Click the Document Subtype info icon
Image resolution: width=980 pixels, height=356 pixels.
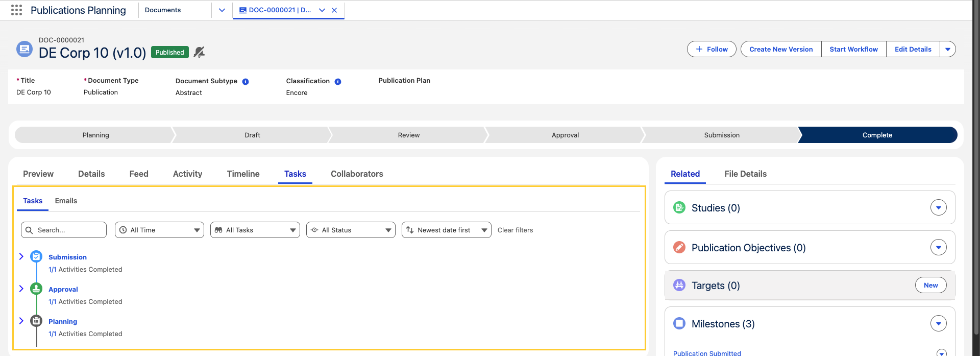(246, 82)
